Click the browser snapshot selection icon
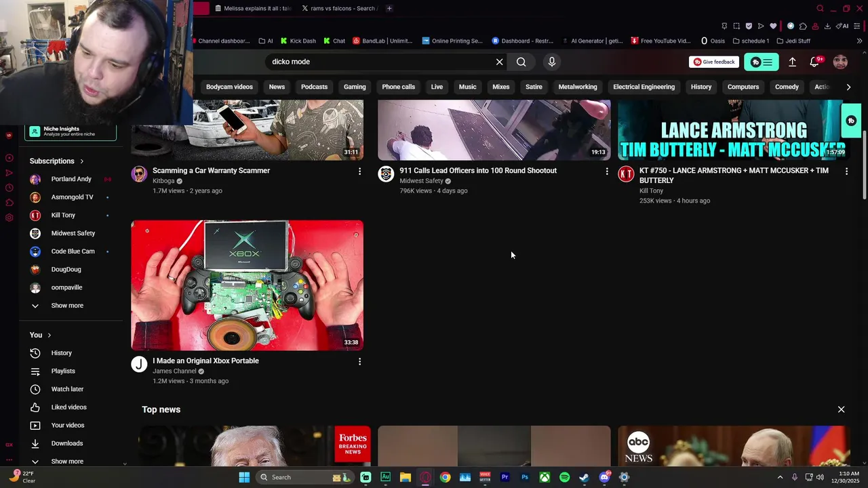The width and height of the screenshot is (868, 488). coord(736,26)
